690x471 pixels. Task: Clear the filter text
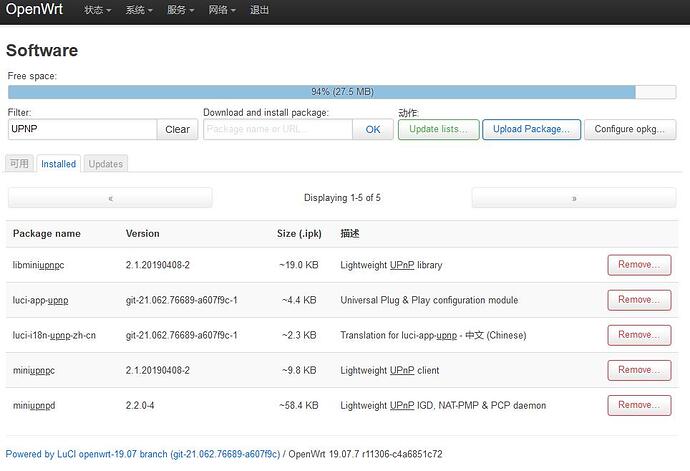(177, 129)
